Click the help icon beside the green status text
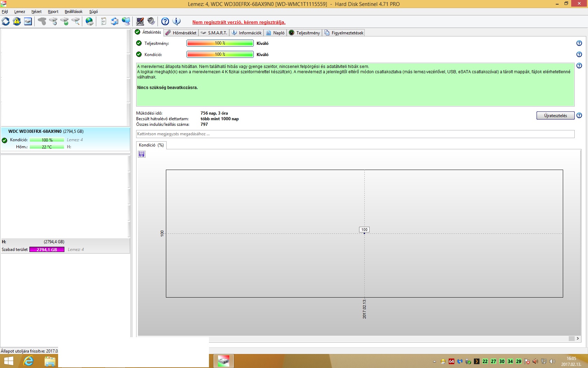 pyautogui.click(x=579, y=66)
